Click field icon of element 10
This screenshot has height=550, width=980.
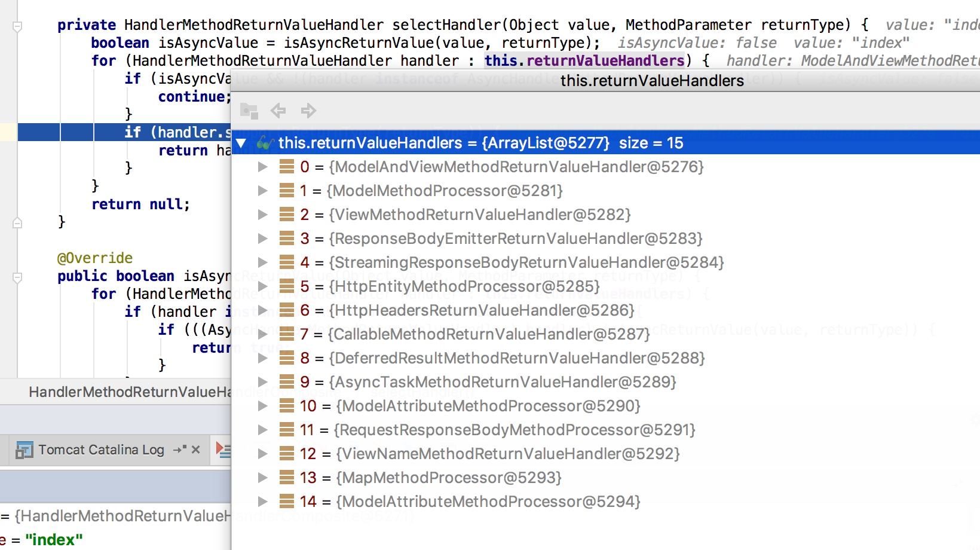(x=287, y=406)
